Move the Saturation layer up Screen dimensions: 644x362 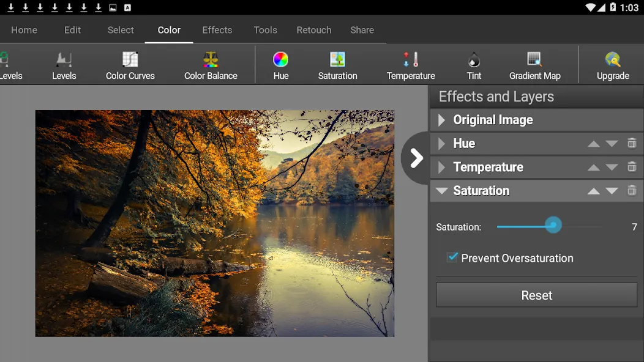593,191
